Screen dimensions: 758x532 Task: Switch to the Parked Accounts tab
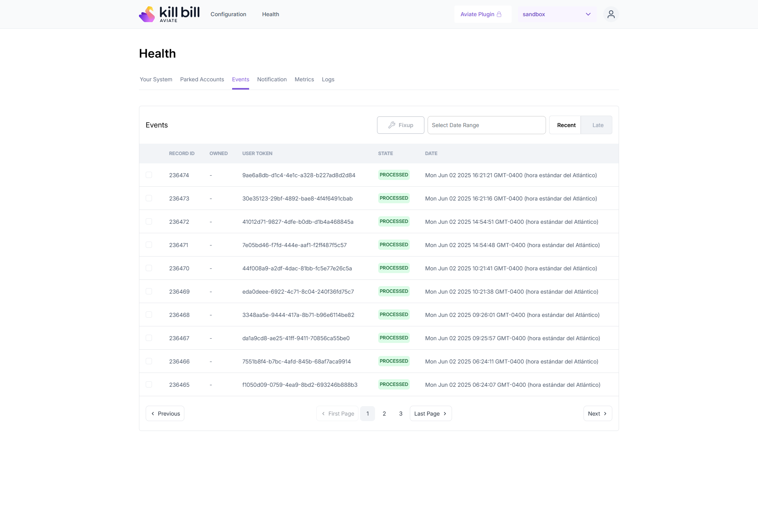(x=202, y=79)
